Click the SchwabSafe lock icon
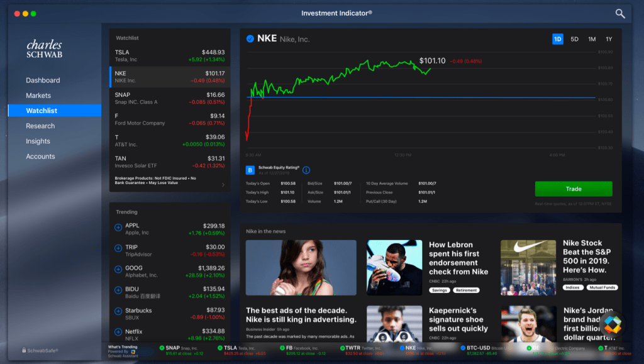Screen dimensions: 644x364 coord(24,350)
